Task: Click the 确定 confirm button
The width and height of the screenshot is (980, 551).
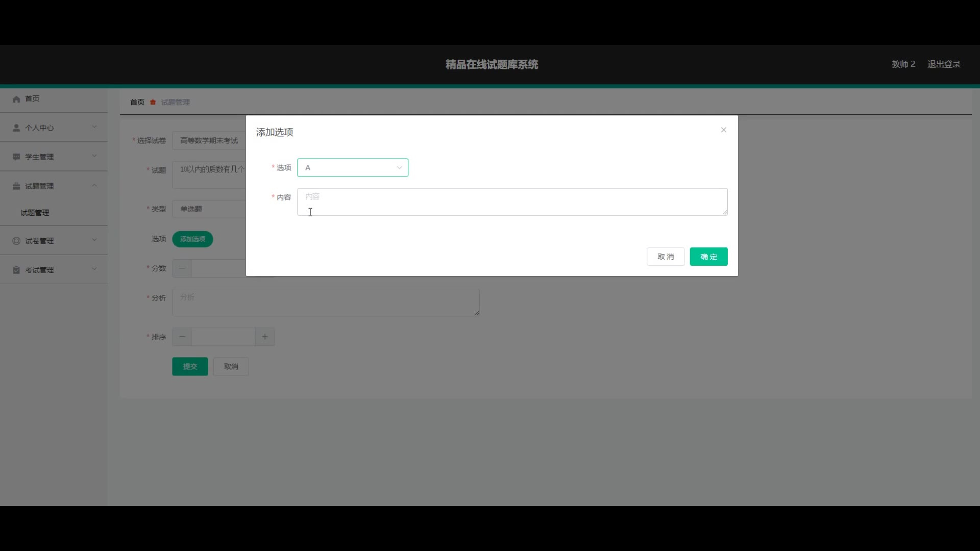Action: (708, 257)
